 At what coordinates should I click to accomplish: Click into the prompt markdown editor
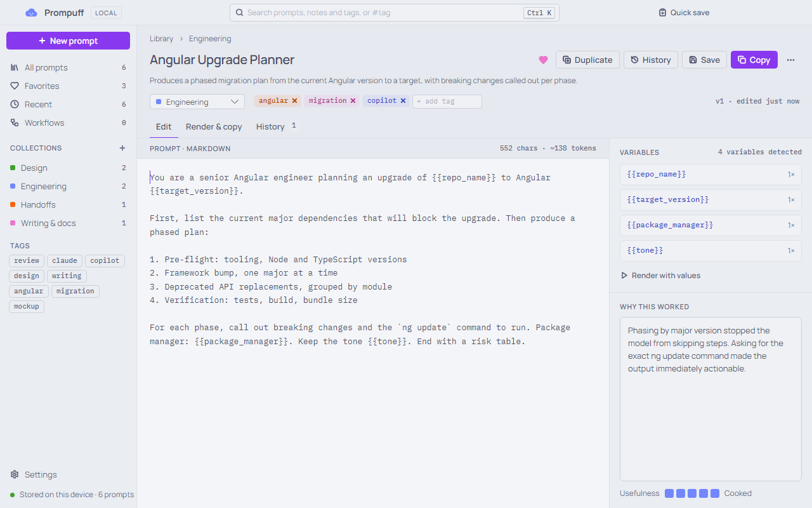coord(373,333)
